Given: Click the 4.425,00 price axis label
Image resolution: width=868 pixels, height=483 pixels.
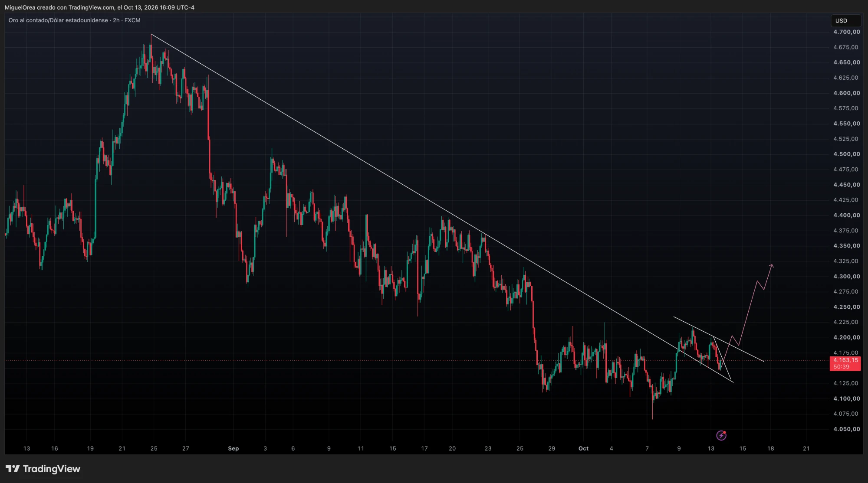Looking at the screenshot, I should [x=845, y=200].
